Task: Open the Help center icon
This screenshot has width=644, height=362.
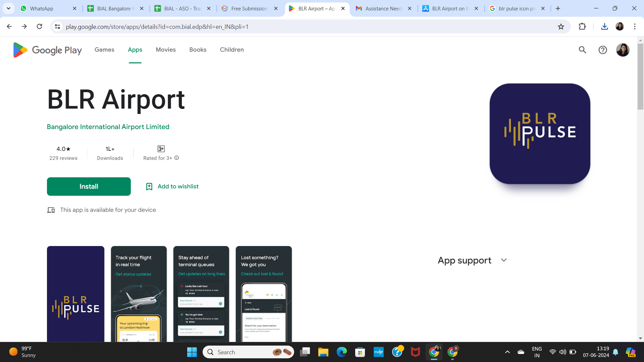Action: coord(603,50)
